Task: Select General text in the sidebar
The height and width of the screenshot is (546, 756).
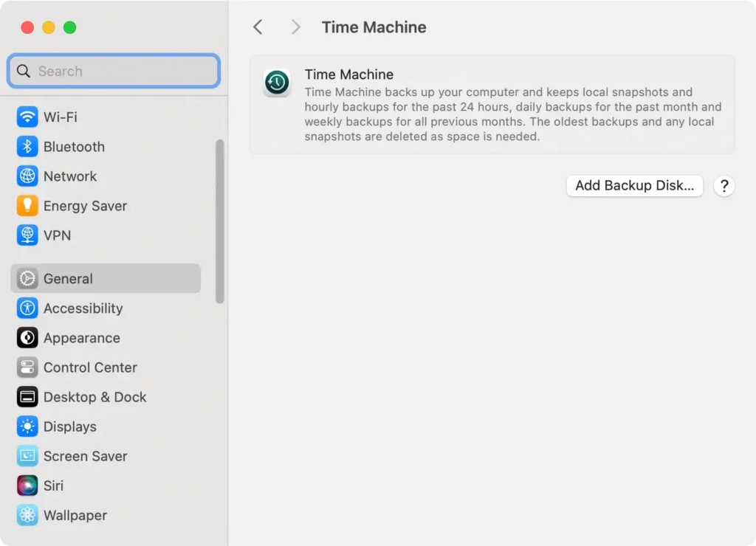Action: point(68,279)
